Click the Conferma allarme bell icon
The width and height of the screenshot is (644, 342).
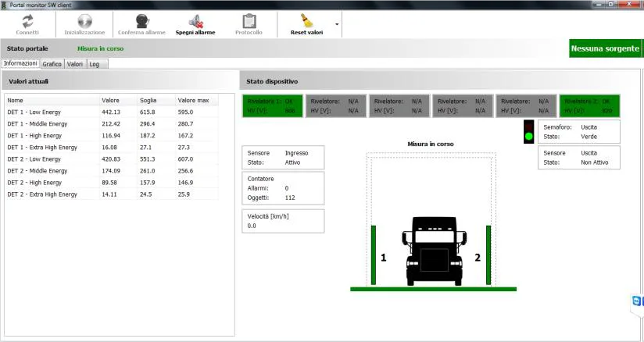[141, 21]
